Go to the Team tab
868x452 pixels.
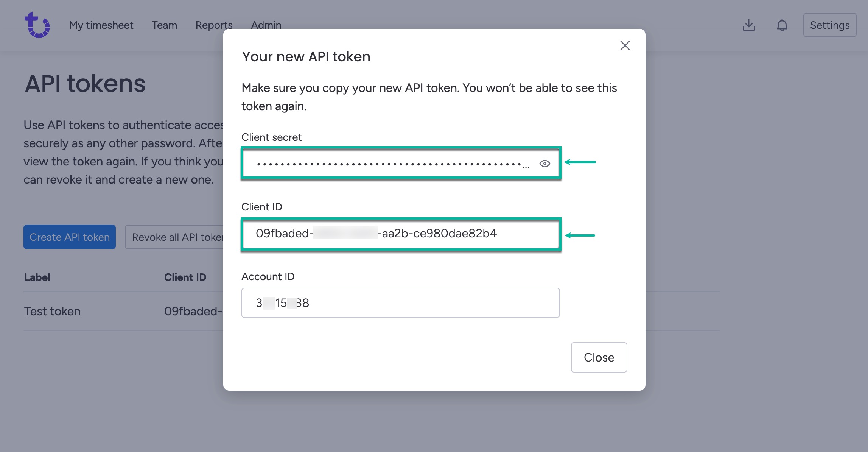(x=164, y=25)
